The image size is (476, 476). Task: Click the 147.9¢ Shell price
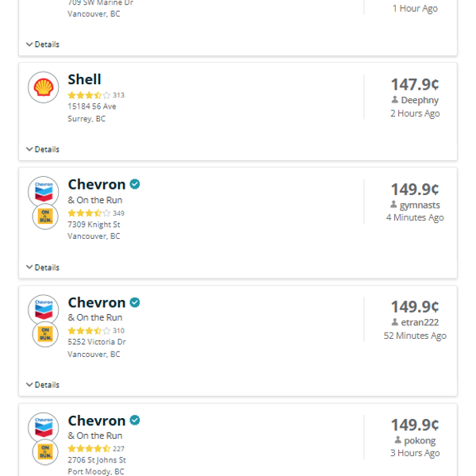click(x=414, y=84)
